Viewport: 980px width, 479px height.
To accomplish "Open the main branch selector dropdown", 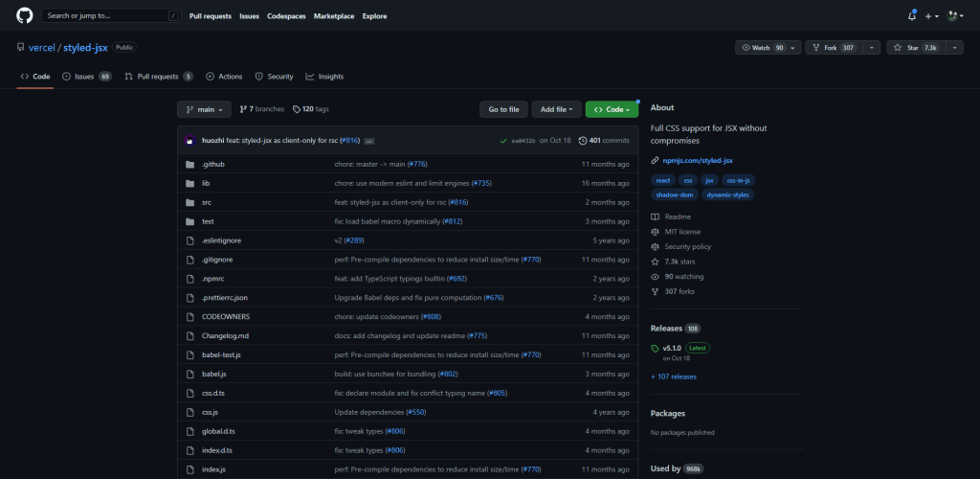I will 205,109.
